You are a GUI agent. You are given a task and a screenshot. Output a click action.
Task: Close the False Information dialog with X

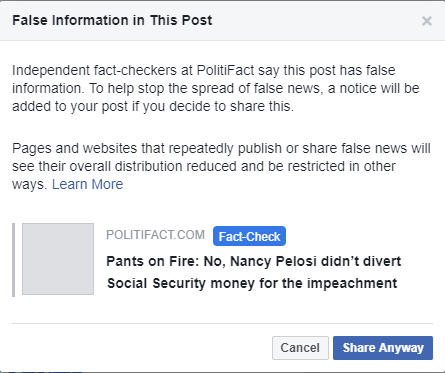427,21
